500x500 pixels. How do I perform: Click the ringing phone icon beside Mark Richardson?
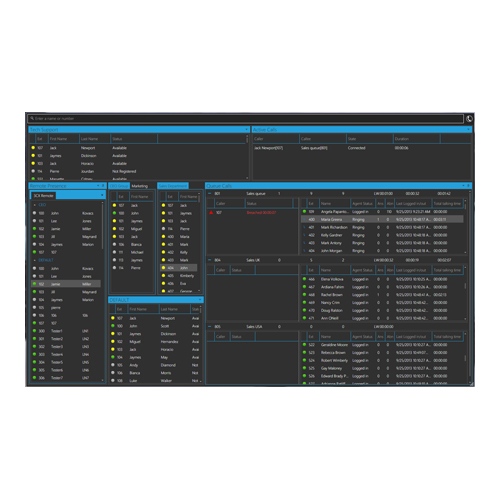304,227
